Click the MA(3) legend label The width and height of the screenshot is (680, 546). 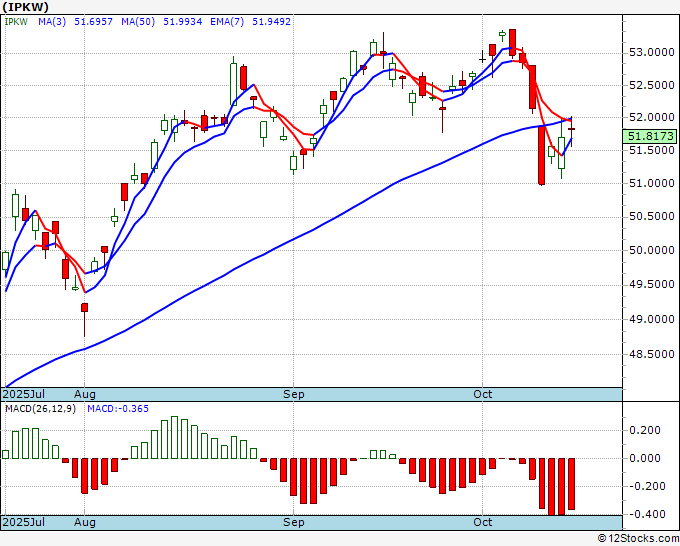tap(52, 22)
